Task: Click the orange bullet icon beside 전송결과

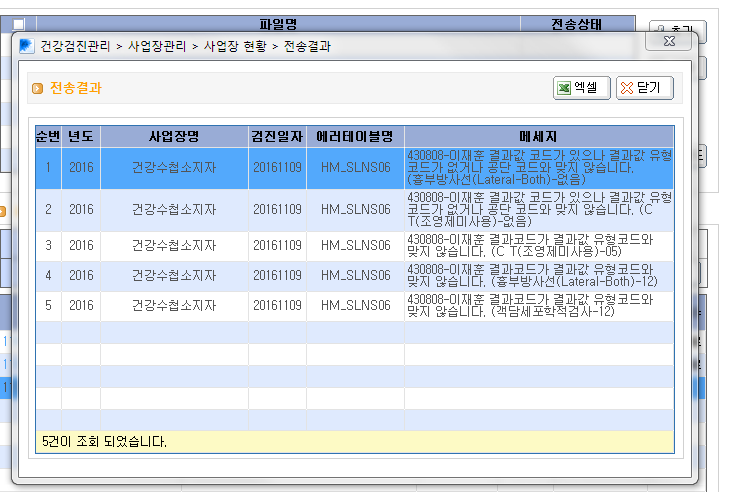Action: coord(37,88)
